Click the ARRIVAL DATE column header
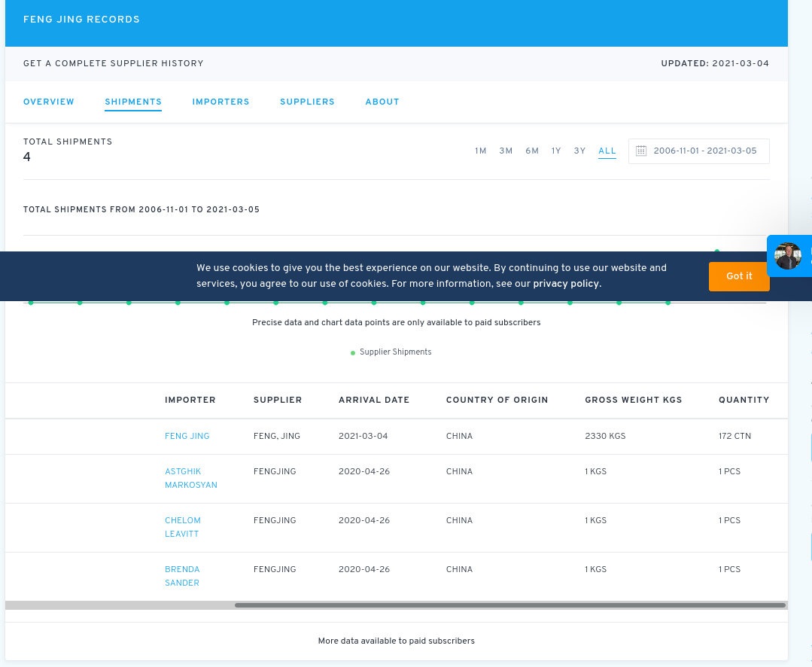 tap(374, 400)
